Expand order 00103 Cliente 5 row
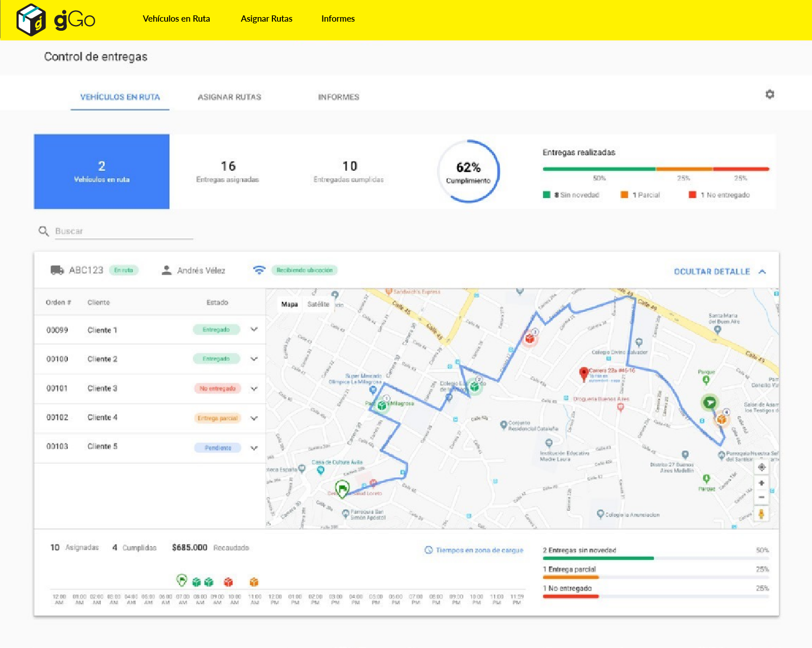Image resolution: width=812 pixels, height=648 pixels. click(x=254, y=448)
